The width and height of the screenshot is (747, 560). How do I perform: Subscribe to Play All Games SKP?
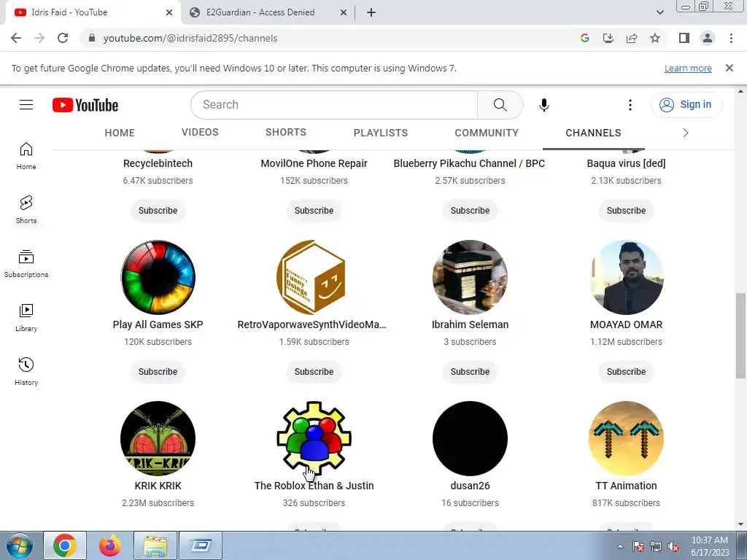point(158,371)
